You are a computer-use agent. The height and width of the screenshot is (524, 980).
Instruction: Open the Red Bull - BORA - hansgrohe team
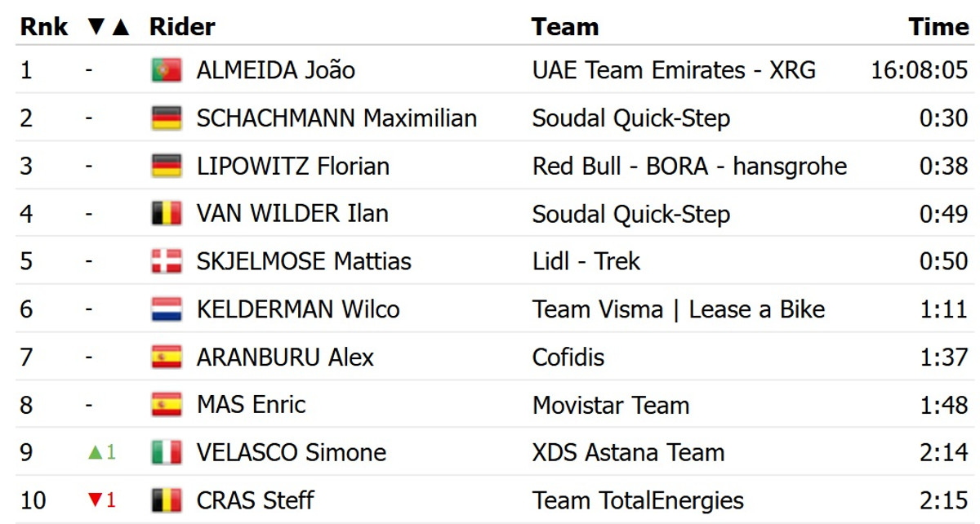[689, 167]
